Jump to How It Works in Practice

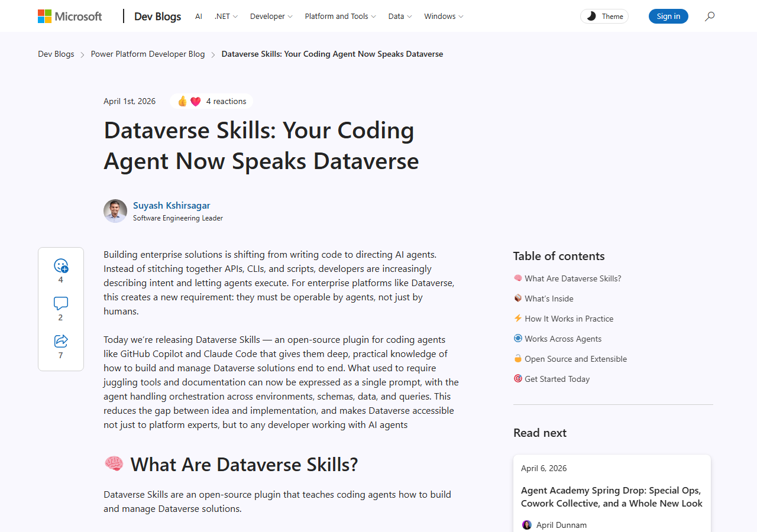tap(569, 319)
